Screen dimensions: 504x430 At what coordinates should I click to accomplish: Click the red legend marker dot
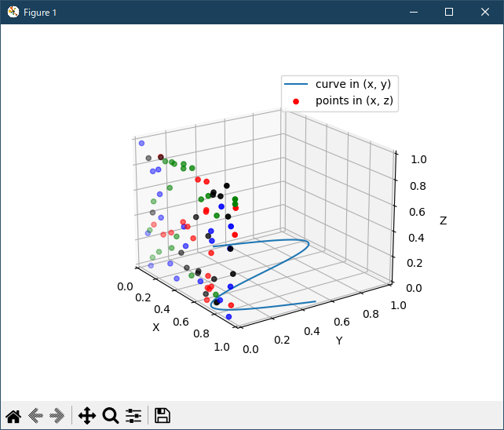pos(296,101)
